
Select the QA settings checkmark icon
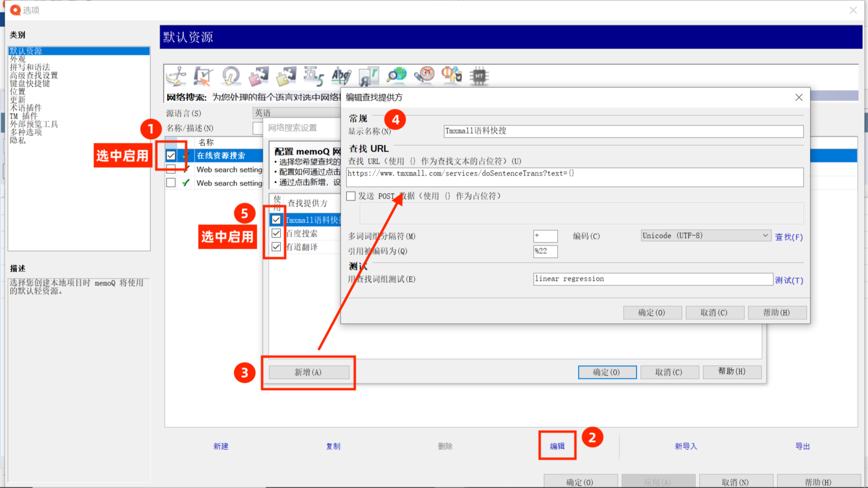coord(203,76)
